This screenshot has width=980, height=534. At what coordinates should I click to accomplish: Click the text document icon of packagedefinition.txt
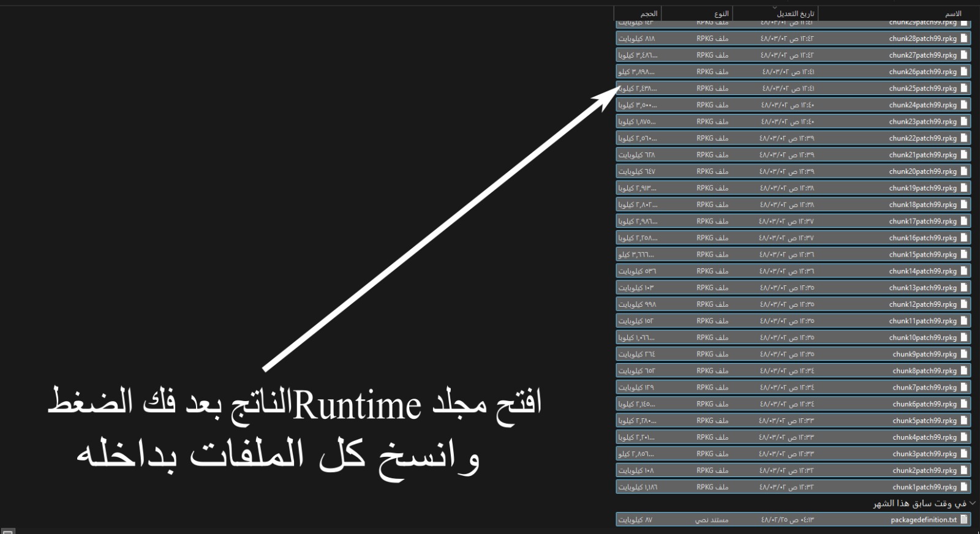(965, 519)
